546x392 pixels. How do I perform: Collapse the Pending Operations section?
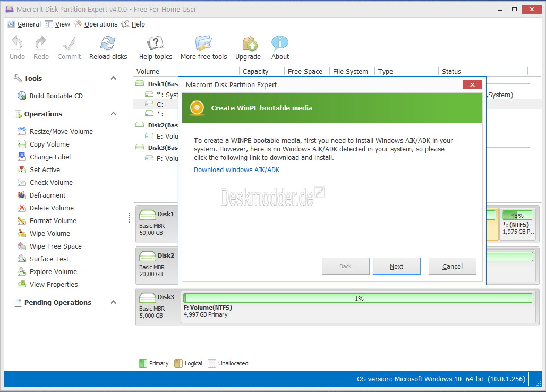113,302
